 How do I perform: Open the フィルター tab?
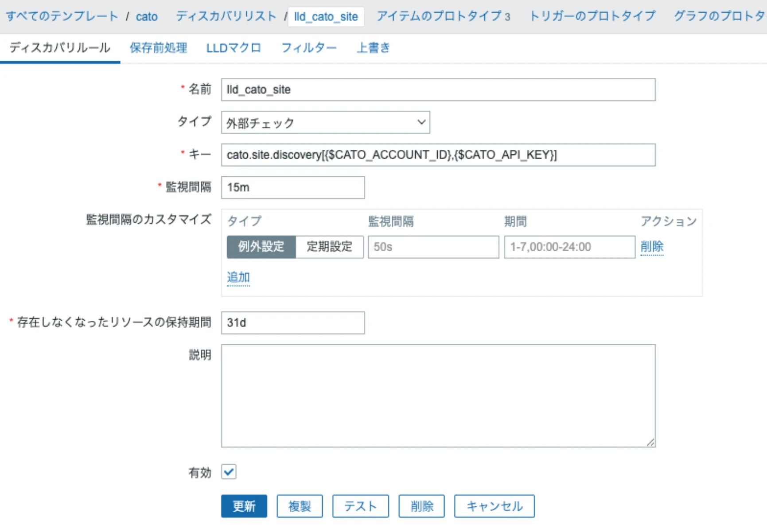click(x=309, y=48)
